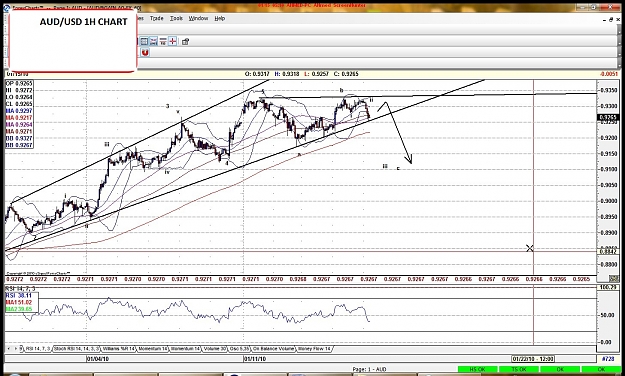This screenshot has height=376, width=625.
Task: Select the RSI 14, 7, 3 indicator tab
Action: (x=38, y=348)
